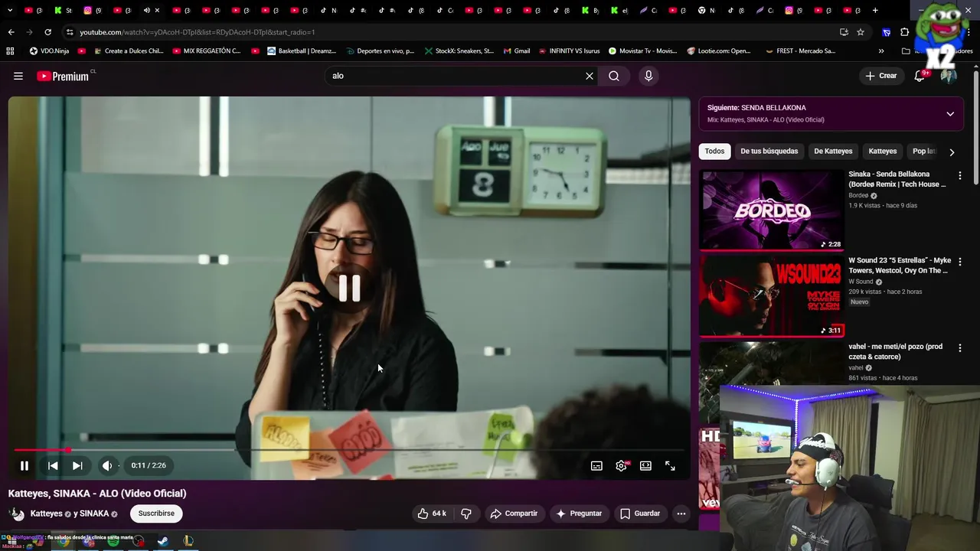Open the tab search dropdown arrow

[10, 11]
